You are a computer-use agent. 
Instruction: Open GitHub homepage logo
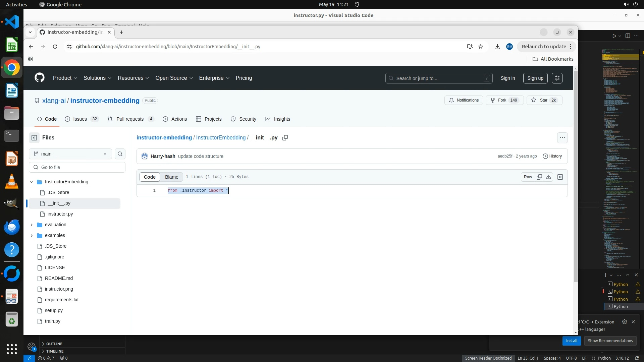(40, 78)
